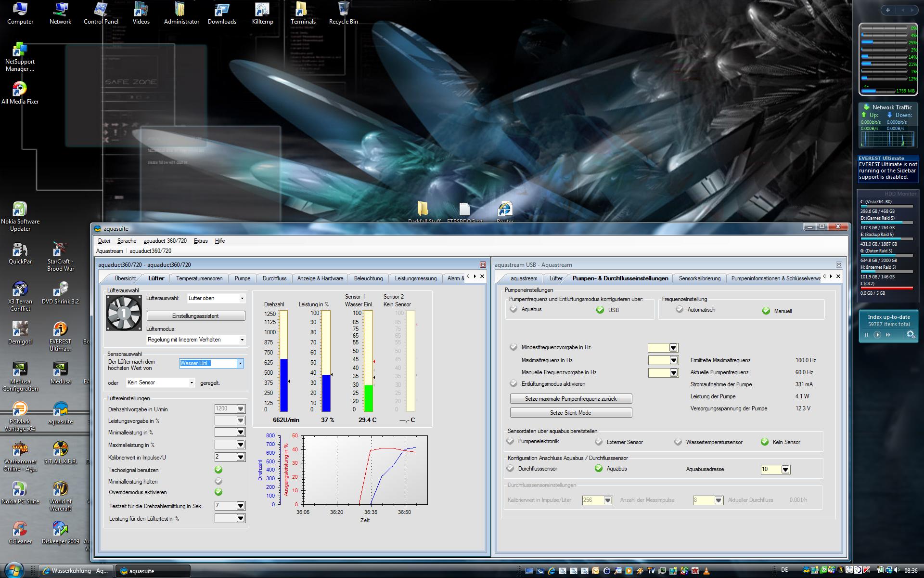Expand the Aquabusadresse dropdown
The width and height of the screenshot is (924, 578).
click(785, 469)
